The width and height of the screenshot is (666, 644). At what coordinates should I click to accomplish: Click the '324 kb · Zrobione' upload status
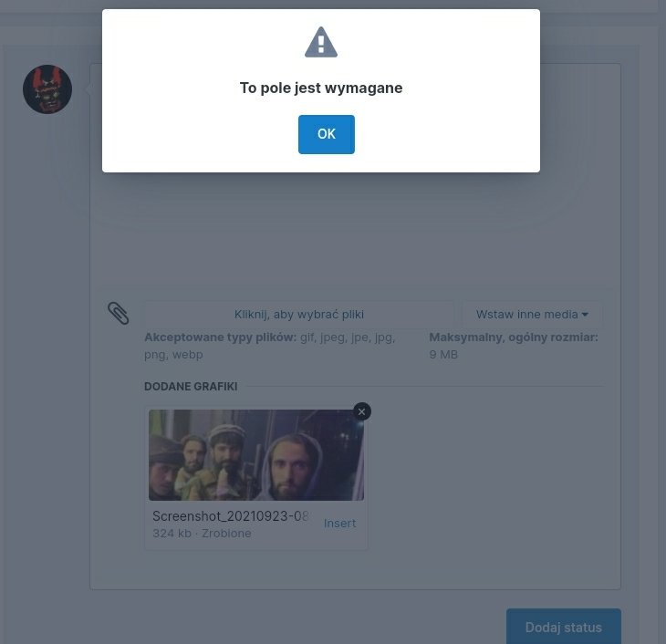coord(202,534)
